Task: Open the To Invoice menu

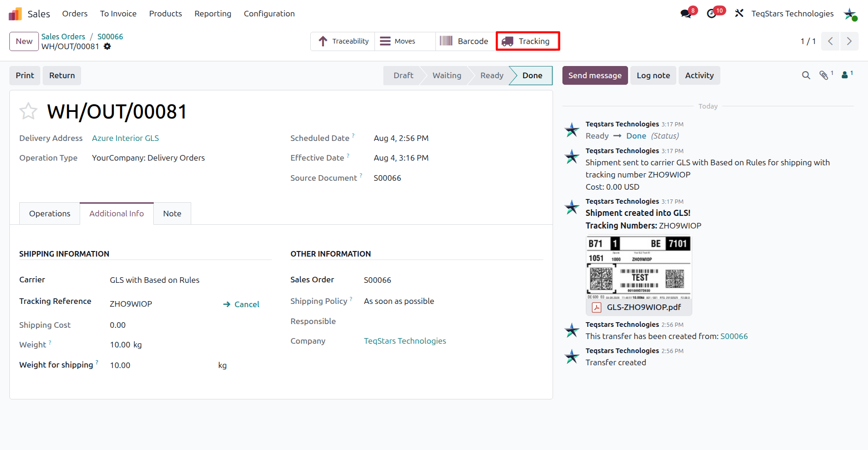Action: (118, 14)
